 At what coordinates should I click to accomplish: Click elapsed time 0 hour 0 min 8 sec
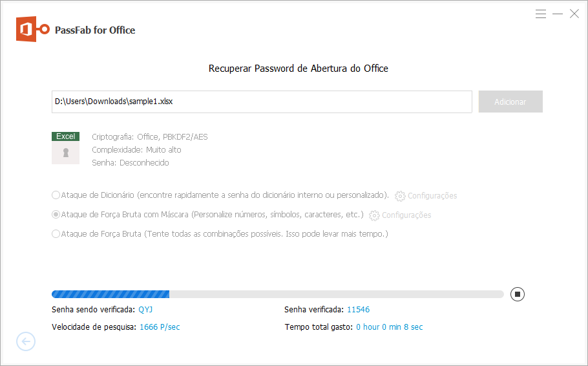(389, 327)
